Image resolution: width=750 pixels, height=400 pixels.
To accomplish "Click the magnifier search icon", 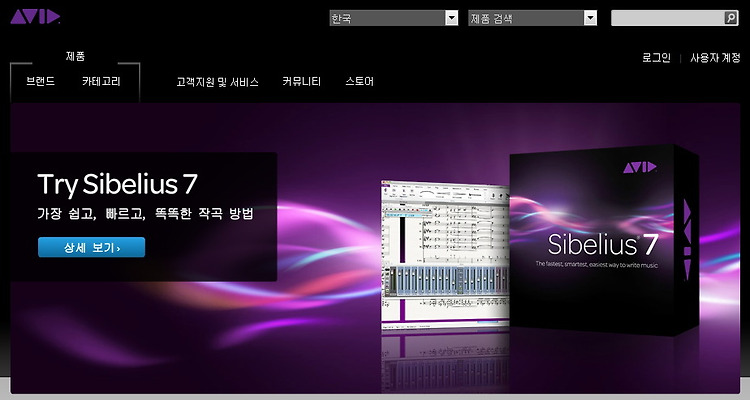I will click(x=731, y=18).
